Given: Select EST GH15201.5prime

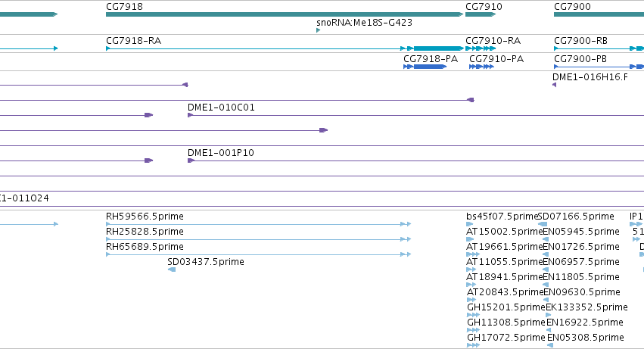Looking at the screenshot, I should pos(506,307).
